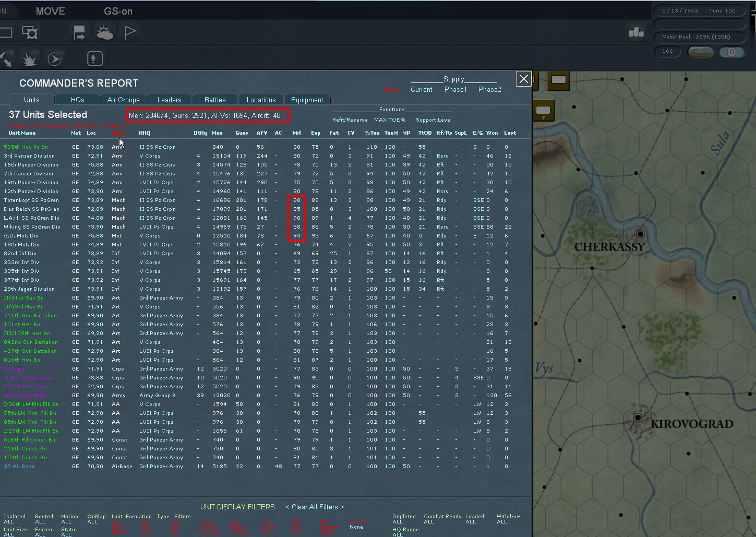
Task: Click the Kirovograd city on the map
Action: click(x=638, y=417)
